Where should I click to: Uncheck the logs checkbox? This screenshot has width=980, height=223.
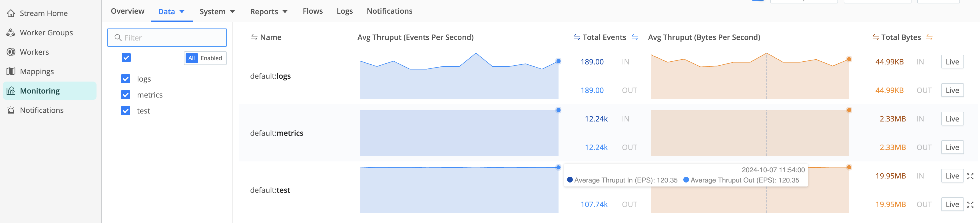[126, 79]
